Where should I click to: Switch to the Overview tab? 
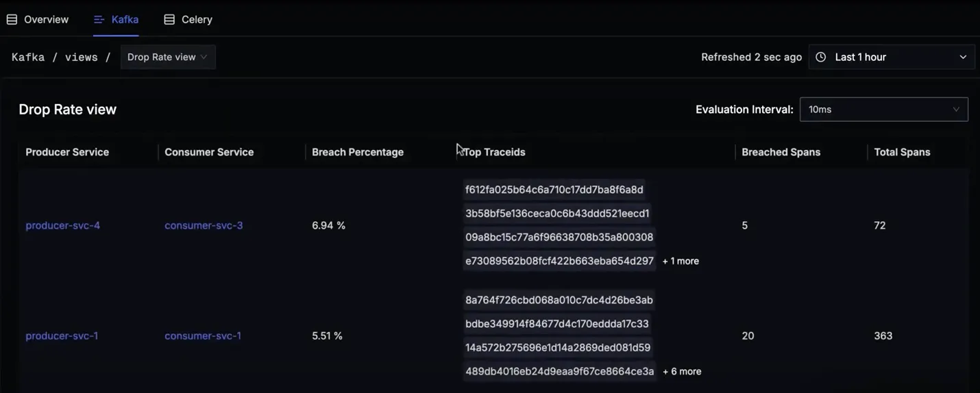tap(38, 19)
